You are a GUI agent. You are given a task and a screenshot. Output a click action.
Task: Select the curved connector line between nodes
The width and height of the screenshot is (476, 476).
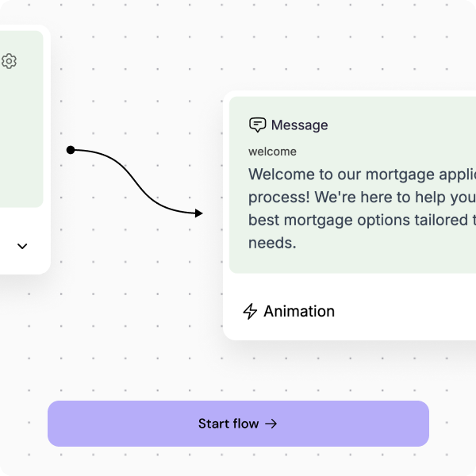pyautogui.click(x=135, y=182)
